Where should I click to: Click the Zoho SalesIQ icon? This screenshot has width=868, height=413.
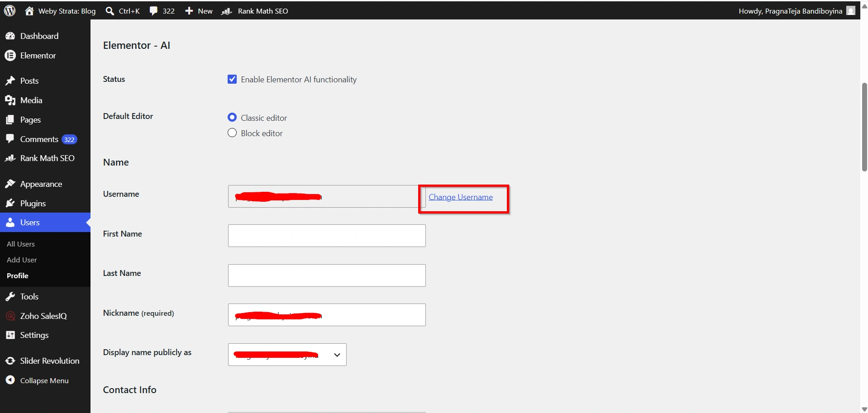tap(10, 316)
